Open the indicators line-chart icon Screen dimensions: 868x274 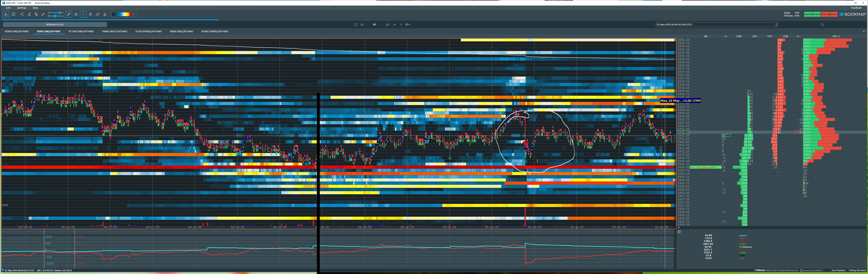[98, 14]
